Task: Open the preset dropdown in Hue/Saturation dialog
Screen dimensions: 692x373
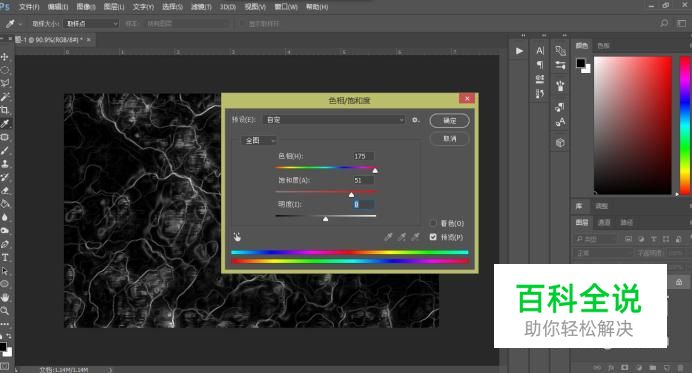Action: [x=334, y=120]
